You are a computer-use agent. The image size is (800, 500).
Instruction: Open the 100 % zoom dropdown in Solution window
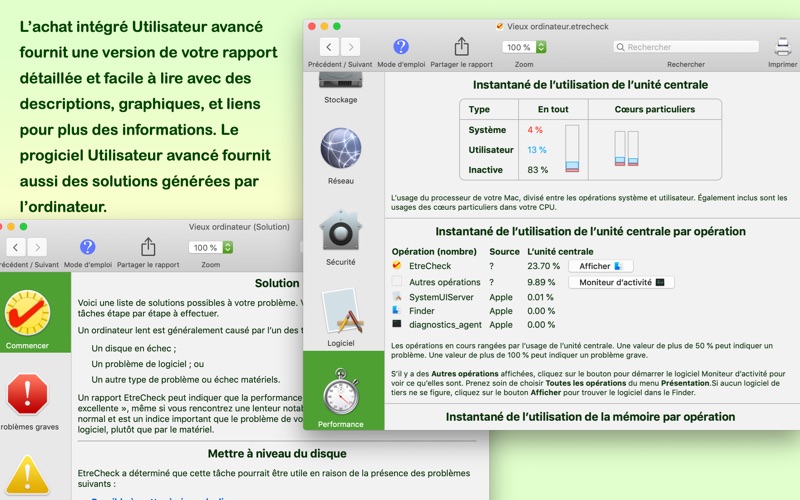(x=211, y=247)
